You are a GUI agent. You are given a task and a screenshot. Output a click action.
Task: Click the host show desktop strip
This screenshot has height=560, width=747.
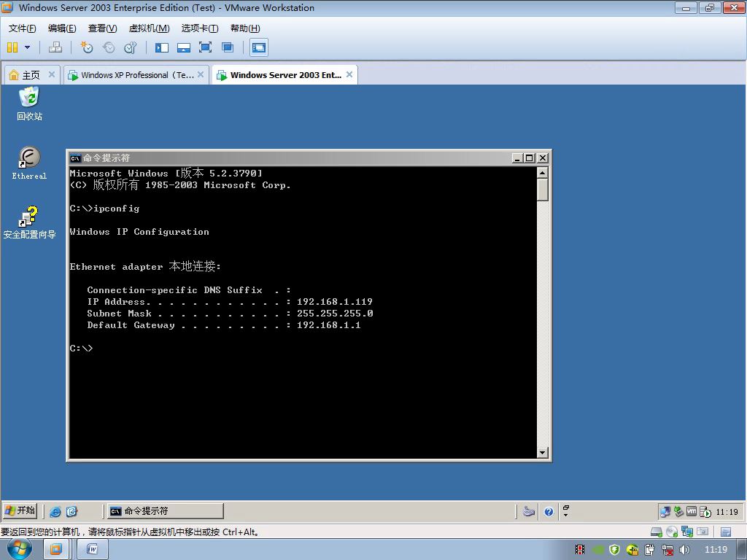point(742,550)
